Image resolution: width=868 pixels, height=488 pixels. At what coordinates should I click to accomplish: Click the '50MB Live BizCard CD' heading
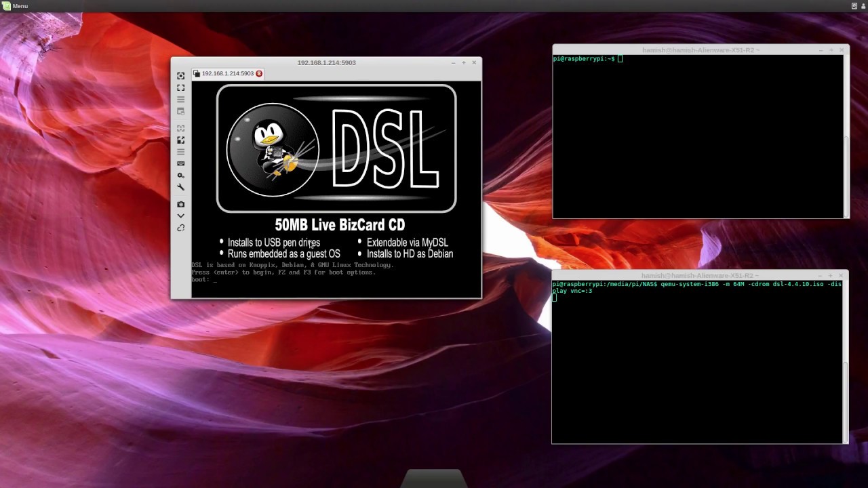point(340,225)
